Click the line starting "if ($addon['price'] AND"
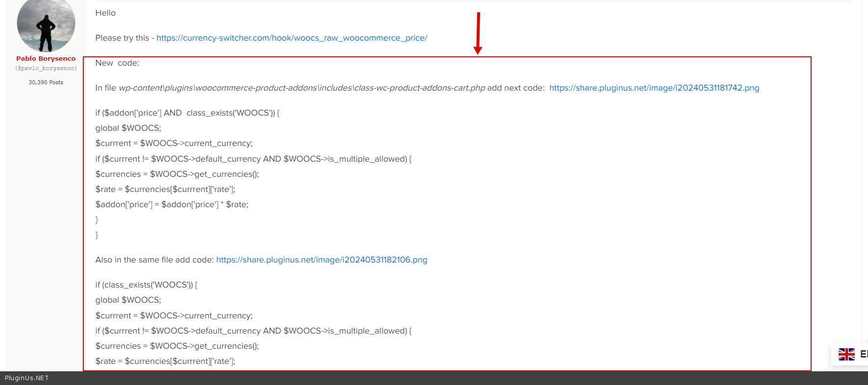Image resolution: width=868 pixels, height=385 pixels. pos(187,113)
